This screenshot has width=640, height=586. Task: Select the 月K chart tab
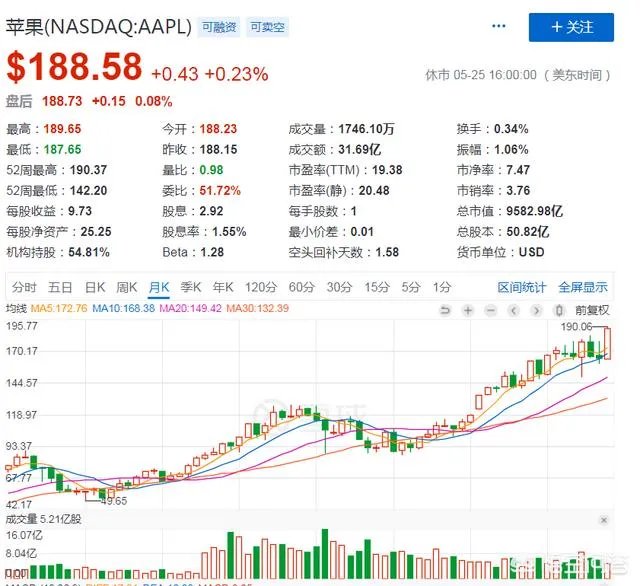pos(159,287)
